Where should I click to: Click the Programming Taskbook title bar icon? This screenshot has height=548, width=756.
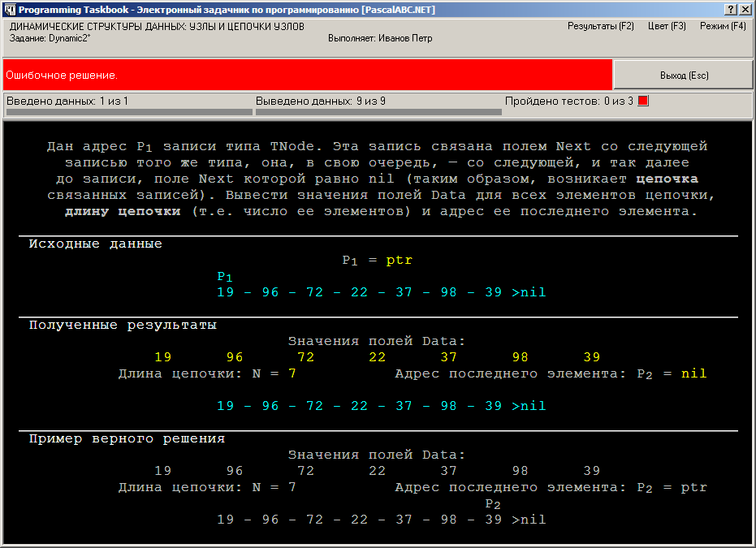[x=10, y=9]
